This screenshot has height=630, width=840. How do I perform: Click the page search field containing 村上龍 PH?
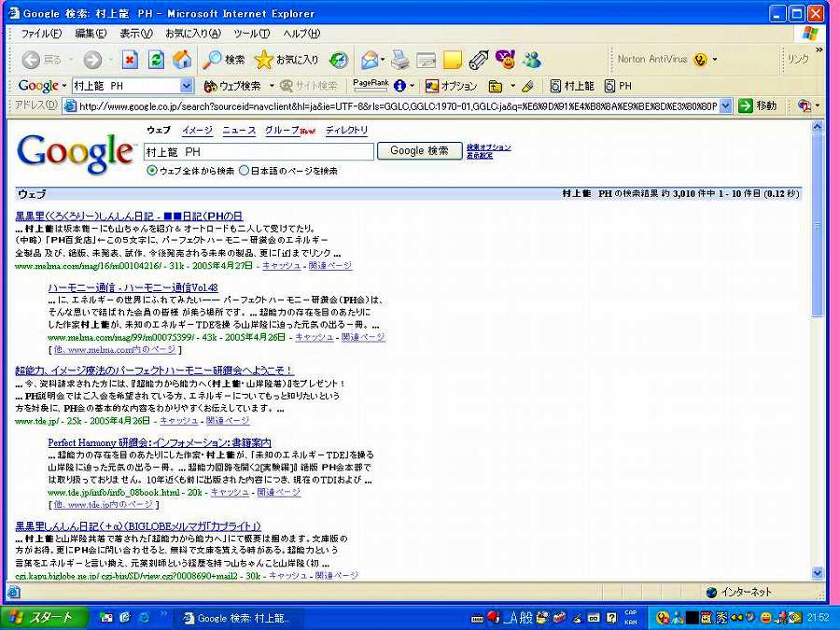pos(259,151)
